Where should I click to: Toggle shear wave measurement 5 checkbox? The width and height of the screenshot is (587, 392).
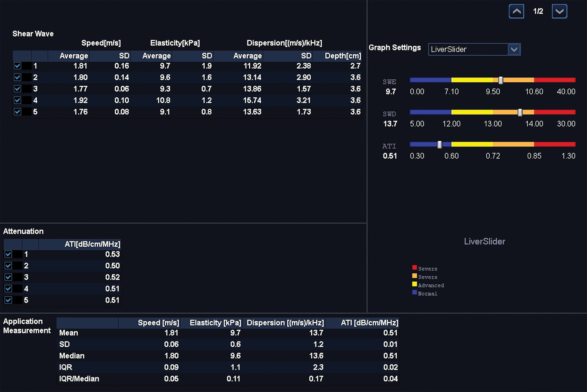click(x=17, y=111)
